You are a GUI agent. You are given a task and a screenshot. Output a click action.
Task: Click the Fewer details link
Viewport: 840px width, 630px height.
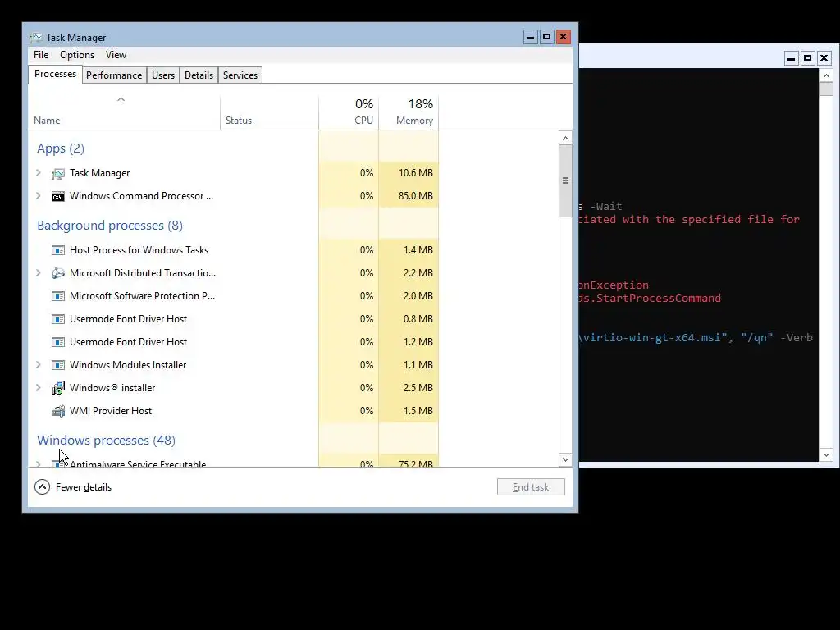click(x=84, y=487)
